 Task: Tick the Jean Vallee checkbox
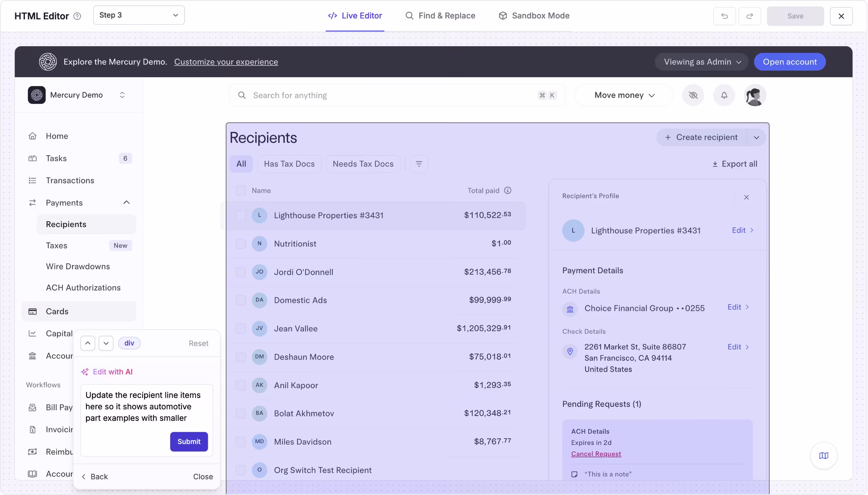(241, 329)
